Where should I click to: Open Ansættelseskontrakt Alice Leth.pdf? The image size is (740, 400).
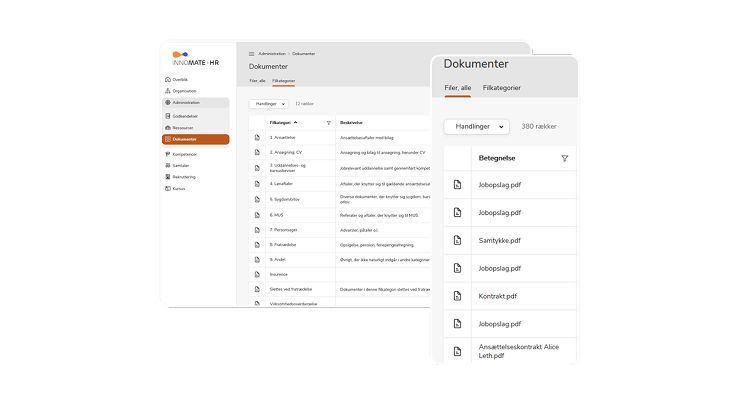518,352
